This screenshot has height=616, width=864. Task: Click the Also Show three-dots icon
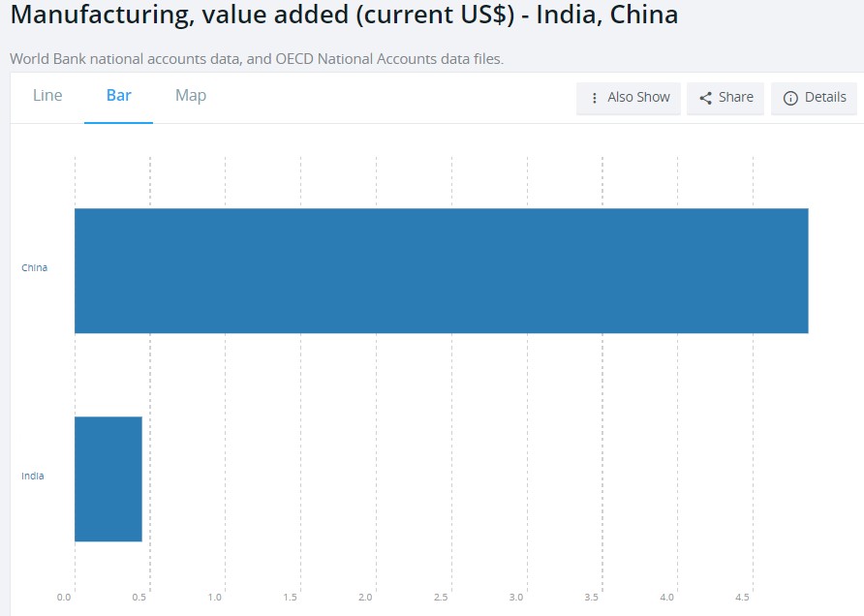[595, 98]
